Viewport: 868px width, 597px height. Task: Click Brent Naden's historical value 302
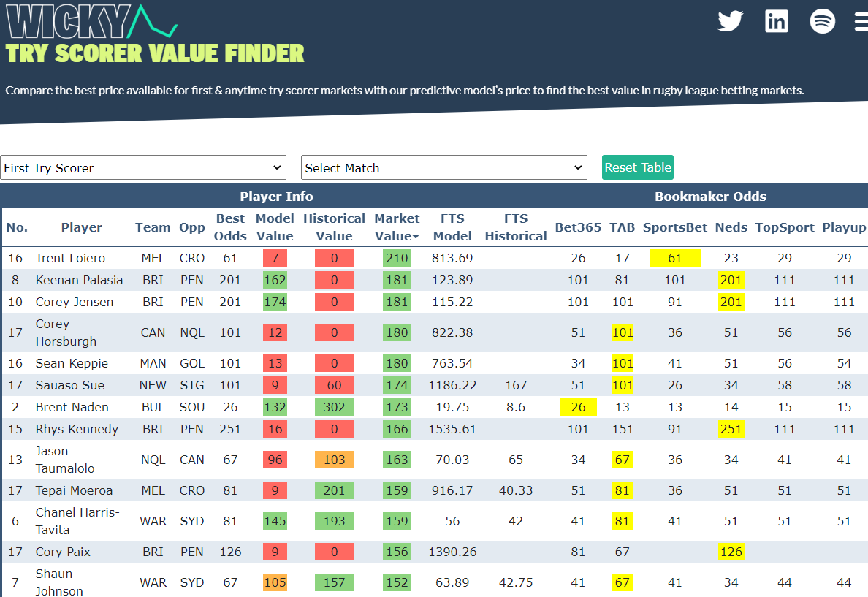334,407
